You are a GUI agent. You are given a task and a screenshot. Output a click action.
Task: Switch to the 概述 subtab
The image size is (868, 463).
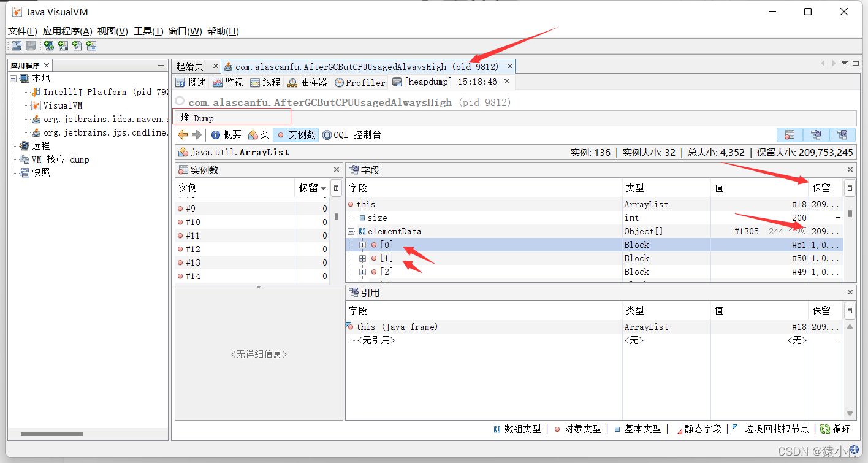191,82
